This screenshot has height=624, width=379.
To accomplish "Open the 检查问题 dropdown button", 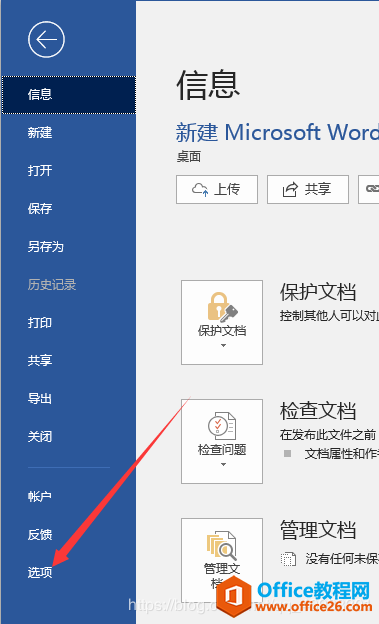I will pyautogui.click(x=222, y=441).
